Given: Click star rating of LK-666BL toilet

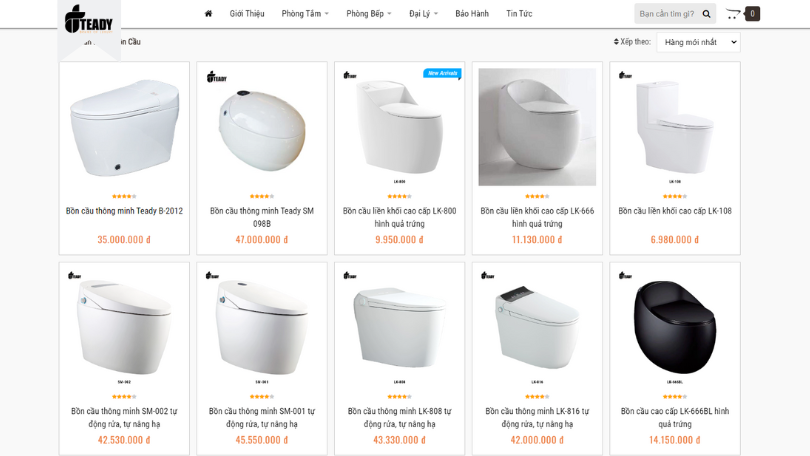Looking at the screenshot, I should (675, 396).
